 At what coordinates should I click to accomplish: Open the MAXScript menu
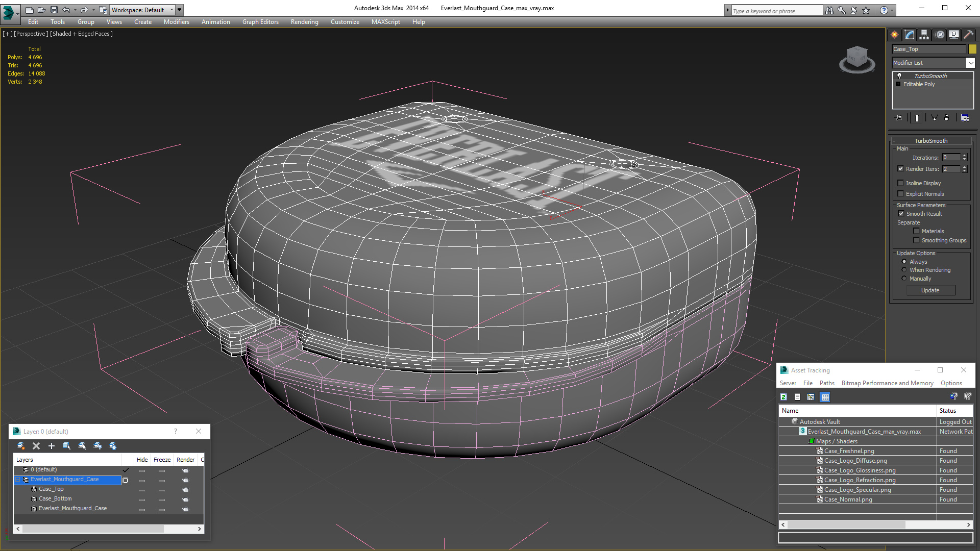click(385, 22)
